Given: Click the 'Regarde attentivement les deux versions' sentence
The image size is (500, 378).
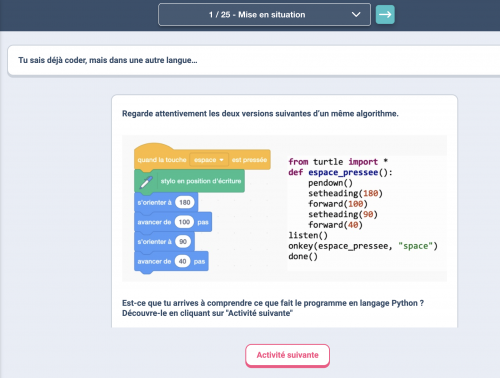Looking at the screenshot, I should [260, 114].
